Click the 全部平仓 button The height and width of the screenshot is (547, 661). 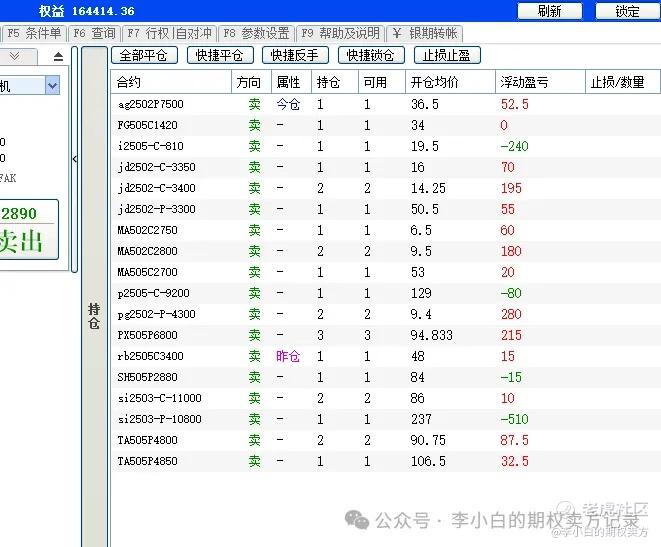click(x=144, y=55)
